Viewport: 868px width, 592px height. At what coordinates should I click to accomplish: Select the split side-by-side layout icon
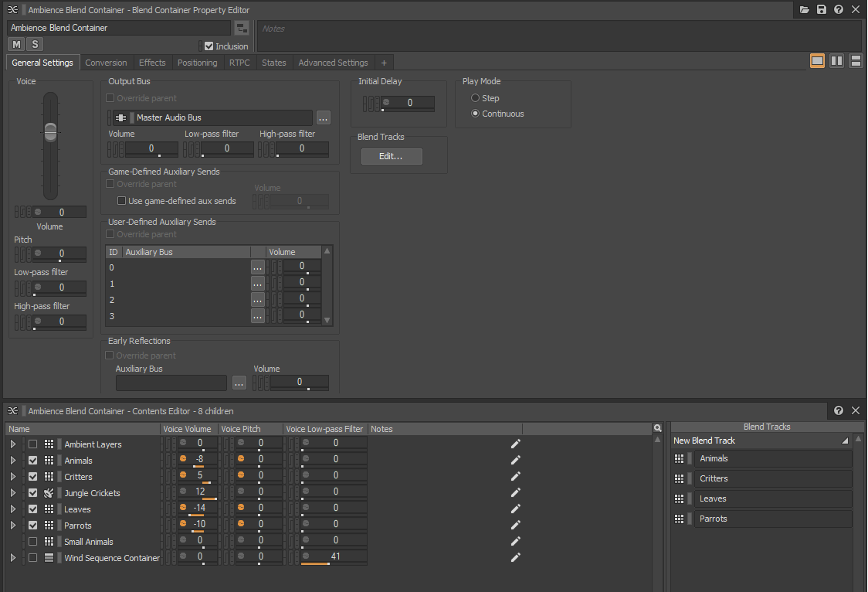(x=836, y=61)
